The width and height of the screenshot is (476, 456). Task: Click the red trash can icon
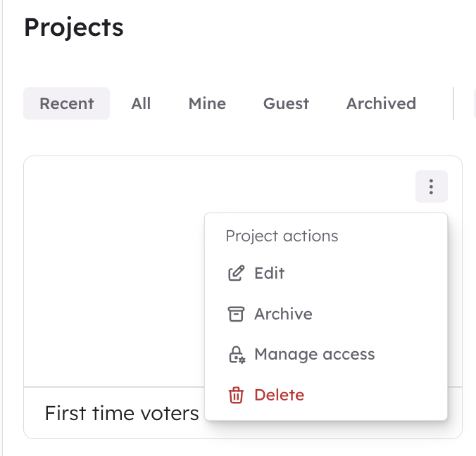[x=236, y=395]
